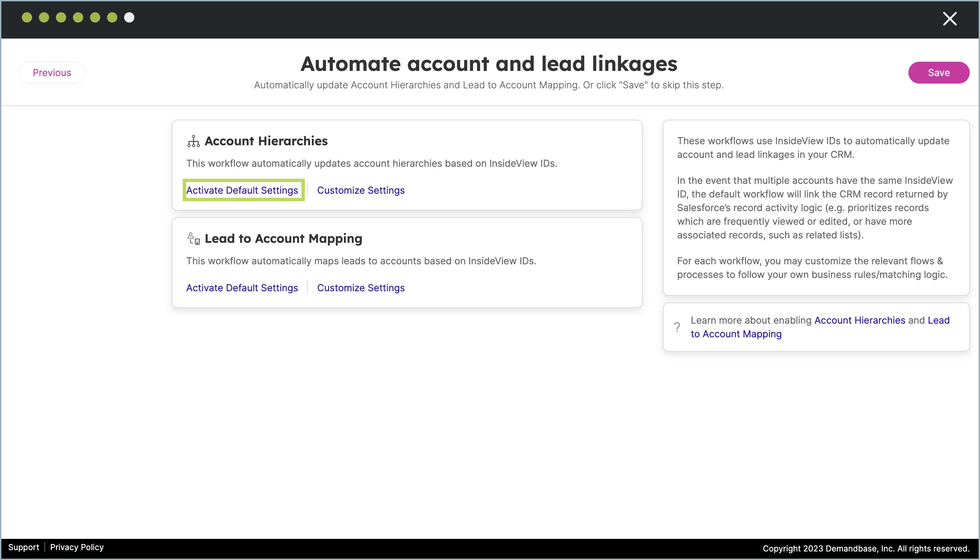This screenshot has width=980, height=560.
Task: Open the Account Hierarchies learn more link
Action: pos(859,320)
